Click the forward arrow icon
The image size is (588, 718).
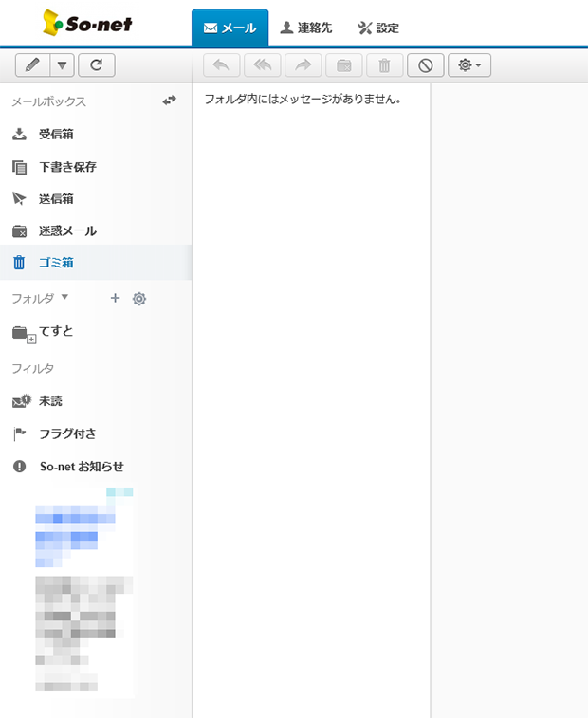pos(303,65)
